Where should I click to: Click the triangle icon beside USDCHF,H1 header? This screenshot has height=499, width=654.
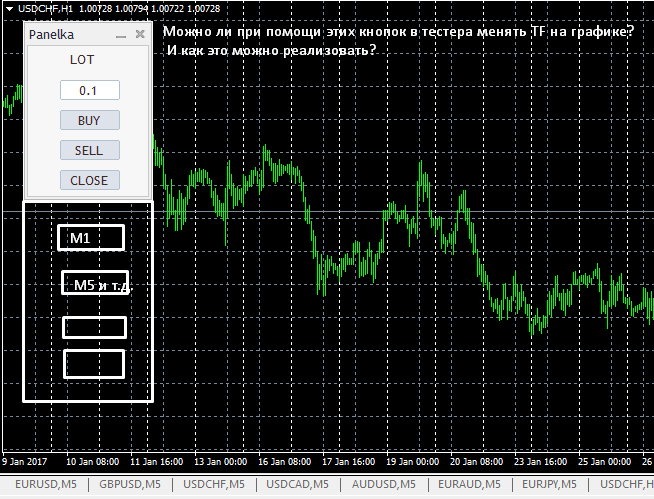9,9
